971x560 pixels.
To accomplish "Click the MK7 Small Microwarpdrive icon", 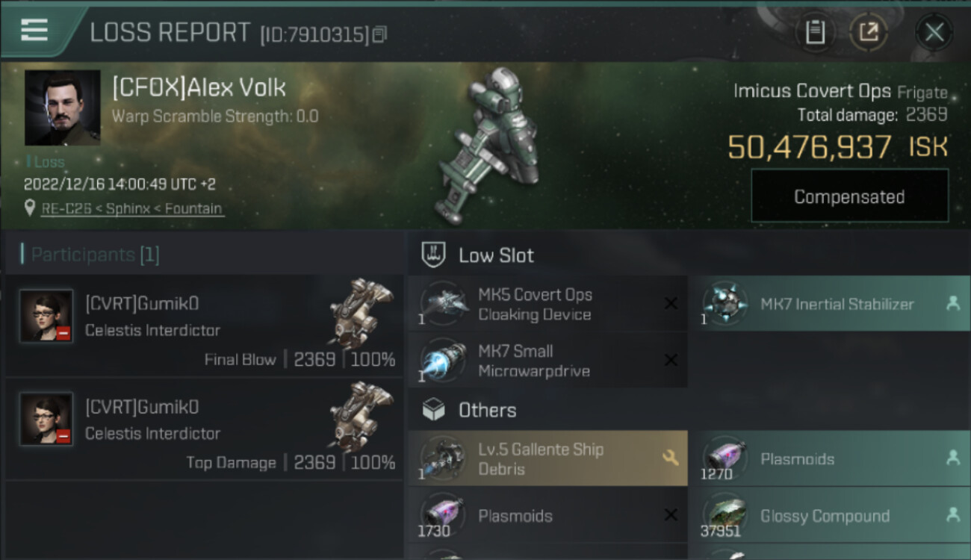I will (443, 361).
